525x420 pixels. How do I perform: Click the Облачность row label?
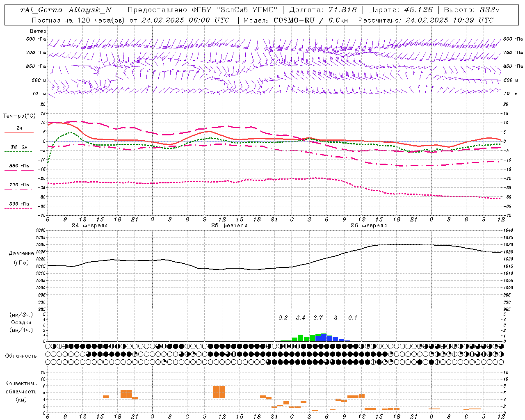pos(21,356)
